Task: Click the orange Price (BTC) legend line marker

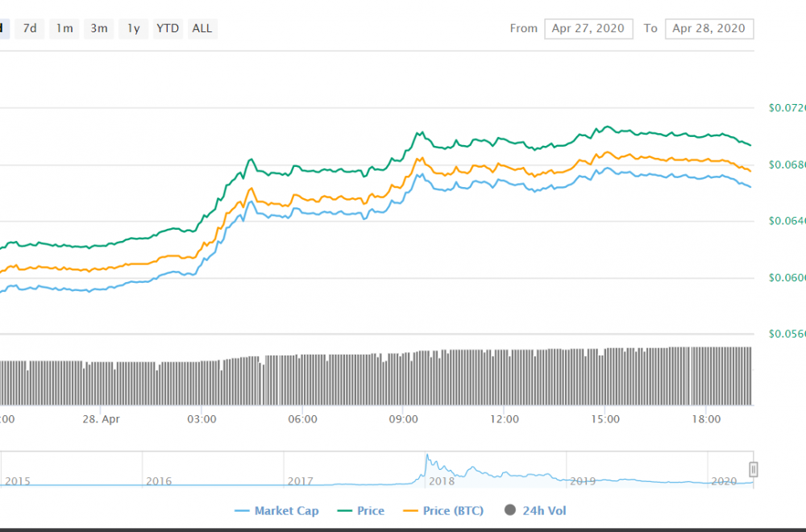Action: 410,511
